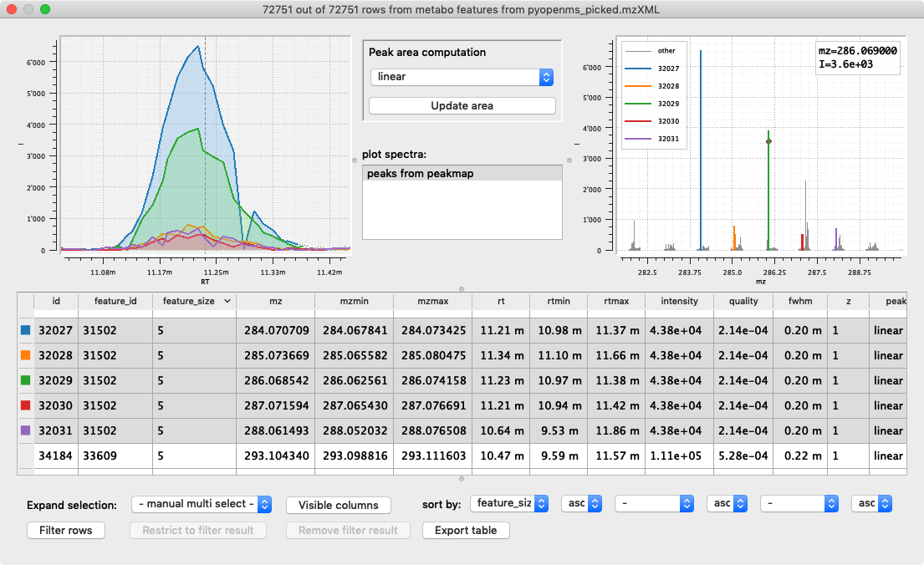Sort table by the id column header
This screenshot has height=565, width=924.
click(x=56, y=301)
